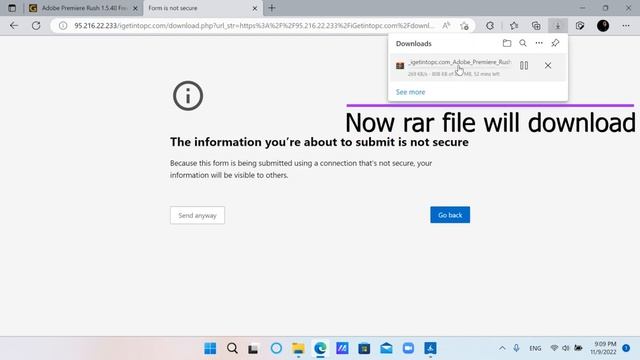Open a new tab

[272, 8]
